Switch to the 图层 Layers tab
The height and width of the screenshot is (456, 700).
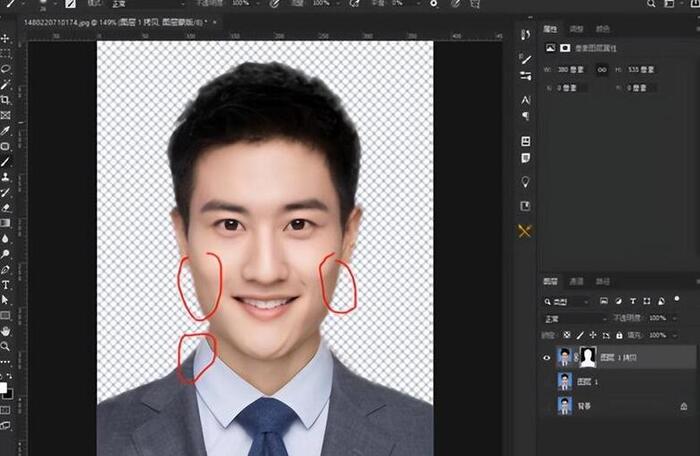[x=550, y=281]
